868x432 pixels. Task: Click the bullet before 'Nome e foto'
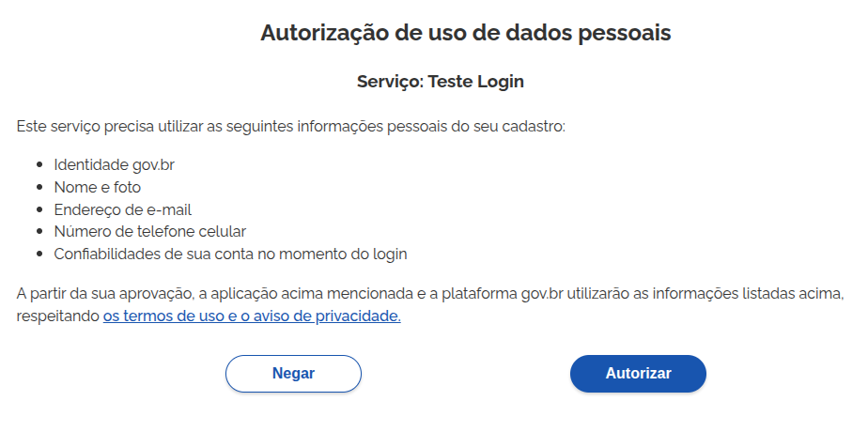[39, 188]
